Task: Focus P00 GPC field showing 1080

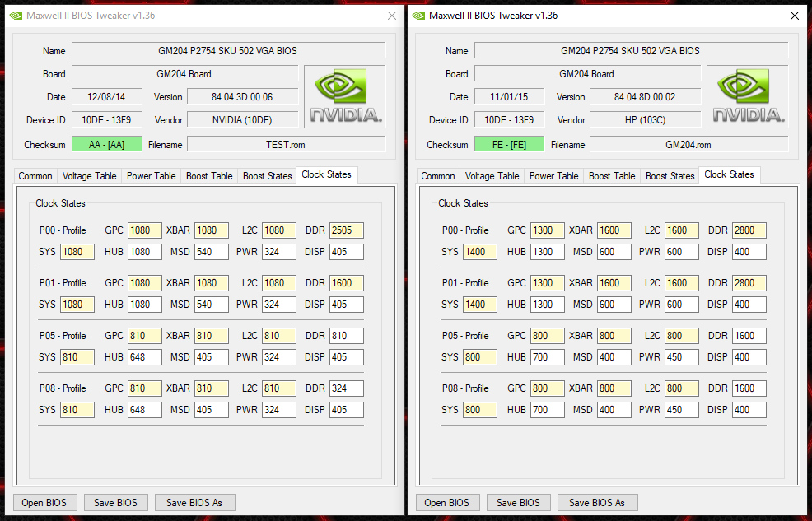Action: coord(144,230)
